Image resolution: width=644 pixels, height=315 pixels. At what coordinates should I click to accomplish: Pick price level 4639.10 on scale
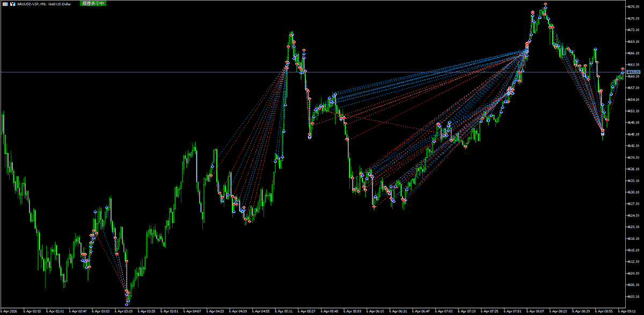coord(633,157)
